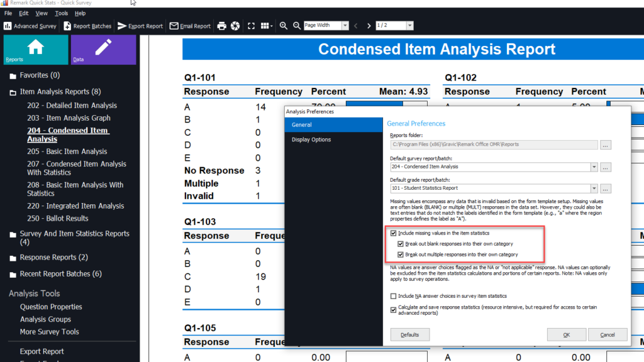The width and height of the screenshot is (644, 362).
Task: Enable Include NA answer choices checkbox
Action: [394, 296]
